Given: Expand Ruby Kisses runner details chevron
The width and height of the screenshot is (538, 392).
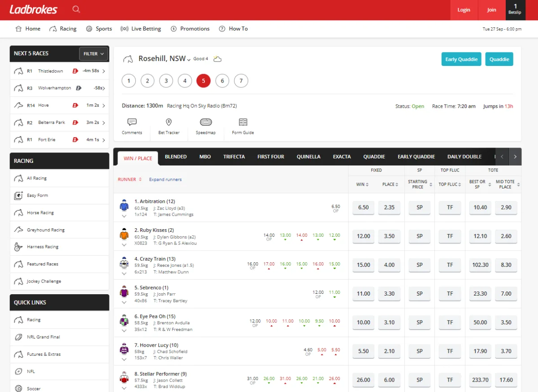Looking at the screenshot, I should coord(124,244).
